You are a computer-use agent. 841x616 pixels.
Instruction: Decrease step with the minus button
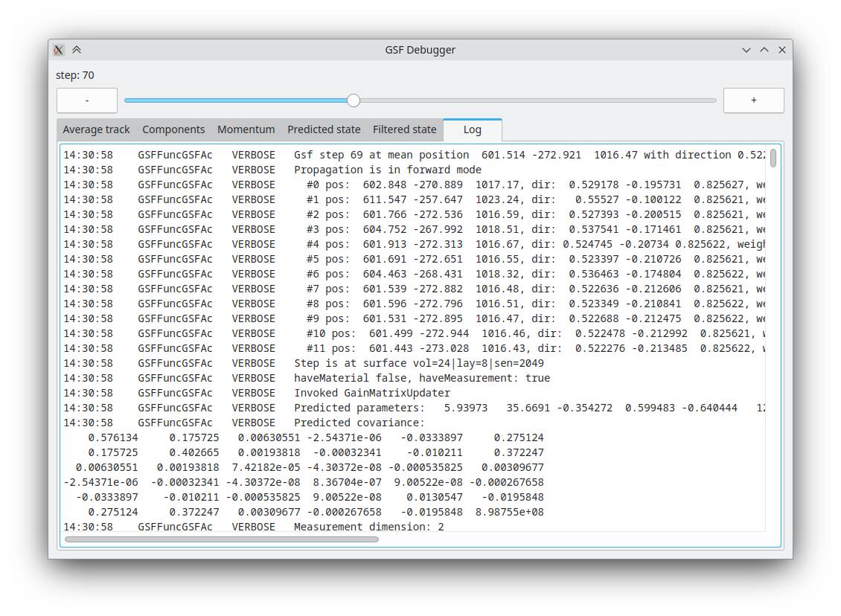coord(87,100)
